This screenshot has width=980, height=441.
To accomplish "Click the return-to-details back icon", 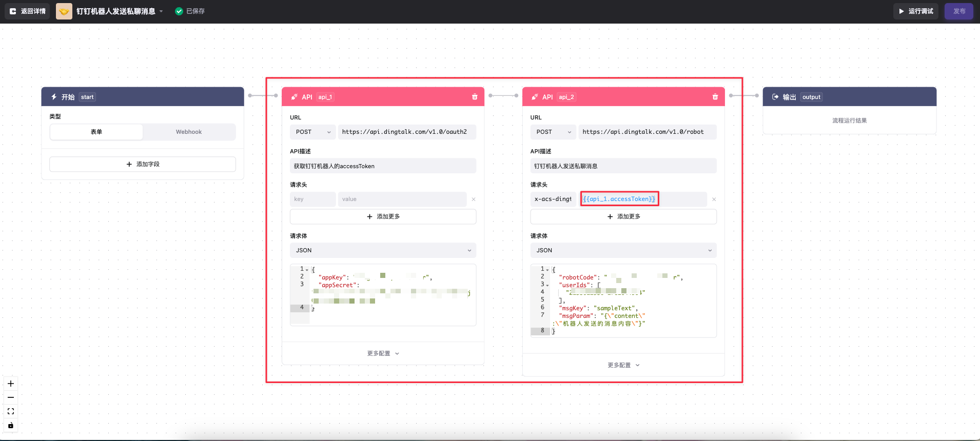I will pyautogui.click(x=13, y=11).
